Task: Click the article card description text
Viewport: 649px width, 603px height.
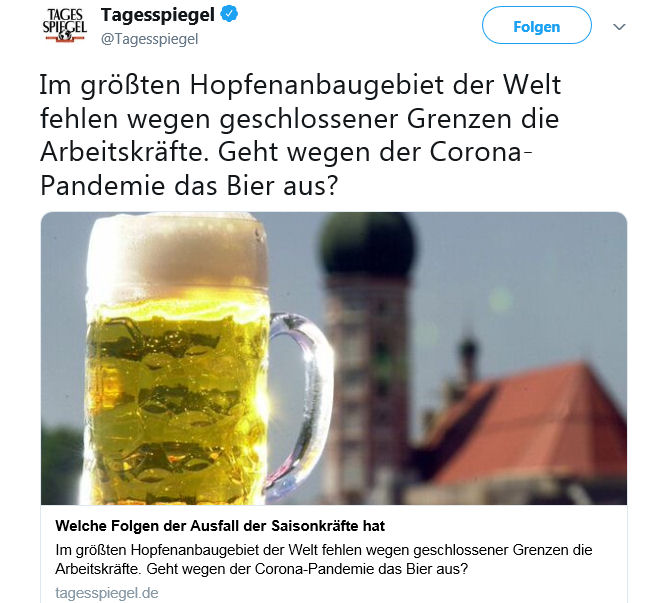Action: pos(324,559)
